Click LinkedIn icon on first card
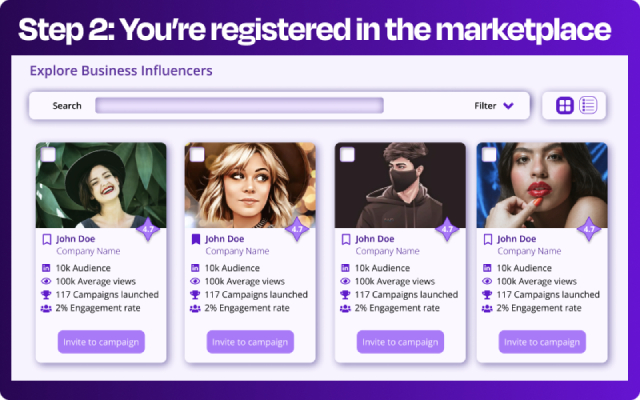640x400 pixels. (46, 268)
